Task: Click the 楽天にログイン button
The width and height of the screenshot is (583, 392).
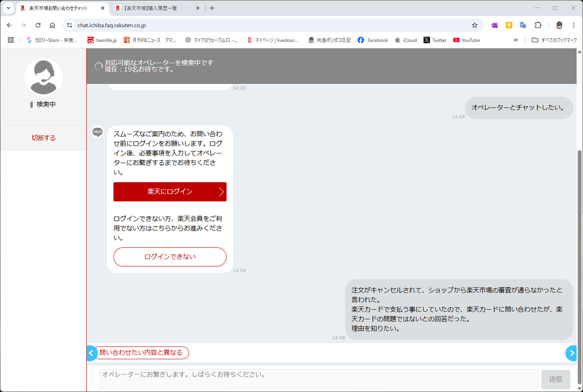Action: [x=170, y=192]
